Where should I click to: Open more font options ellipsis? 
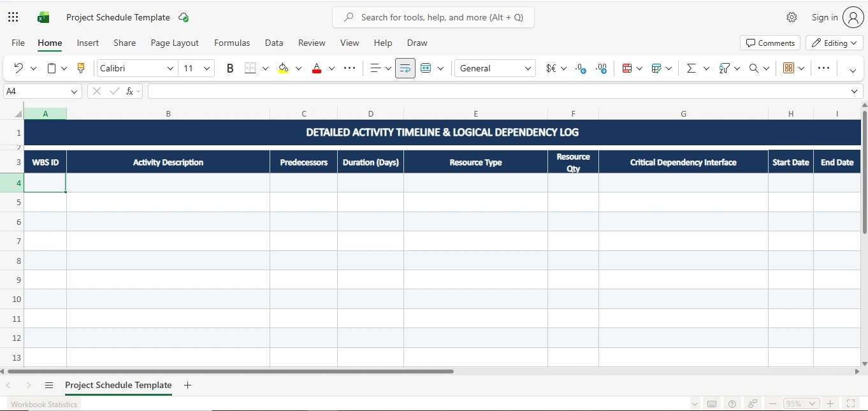pyautogui.click(x=349, y=68)
